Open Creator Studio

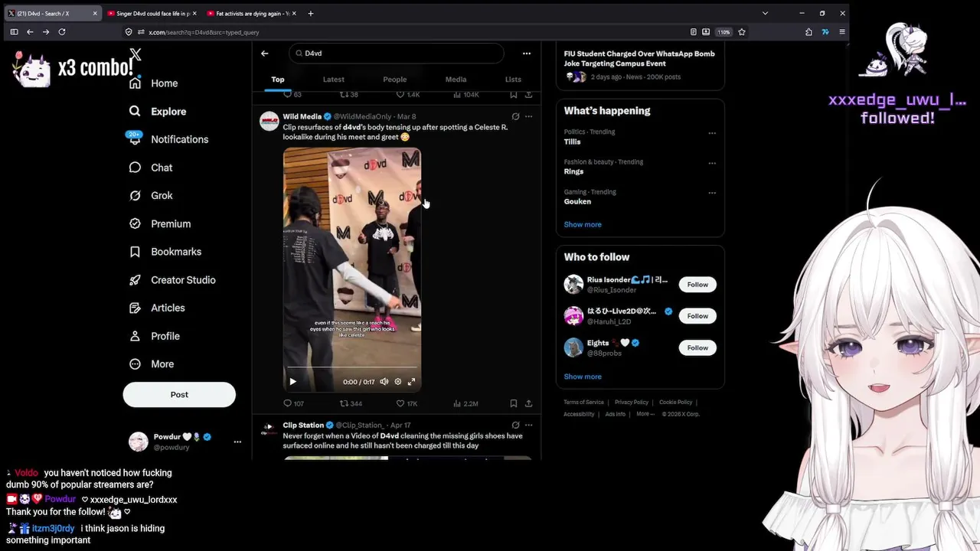tap(172, 280)
